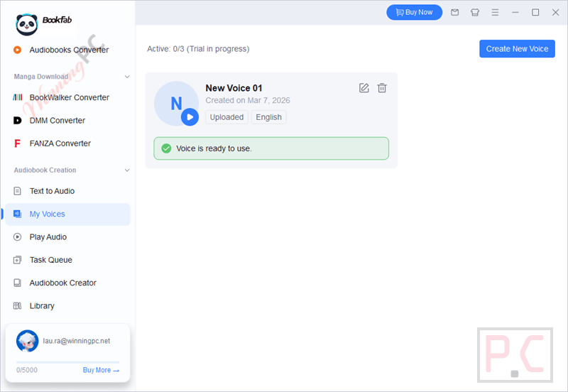Click the user avatar picture
The width and height of the screenshot is (568, 392).
(27, 341)
